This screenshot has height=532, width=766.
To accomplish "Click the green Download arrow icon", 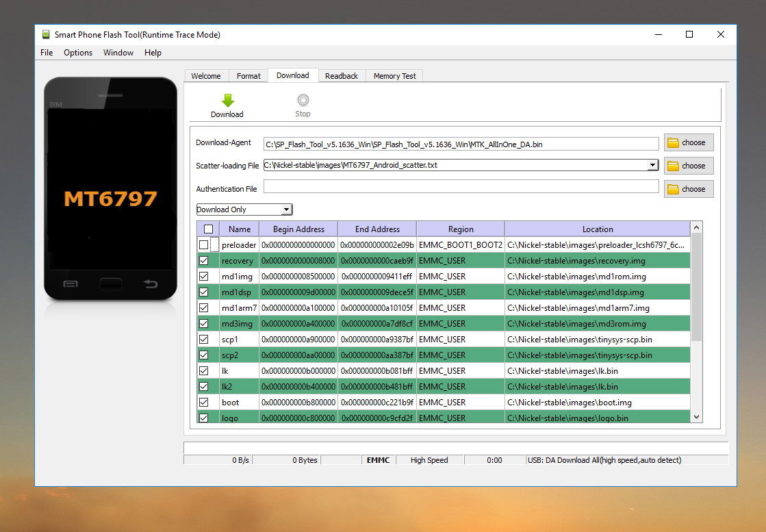I will pyautogui.click(x=227, y=101).
